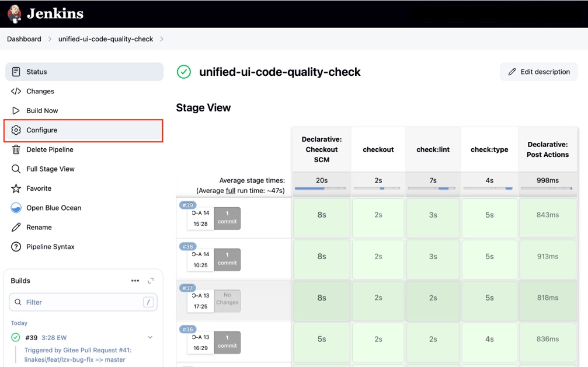Click build #37 check:lint stage cell

(x=433, y=298)
